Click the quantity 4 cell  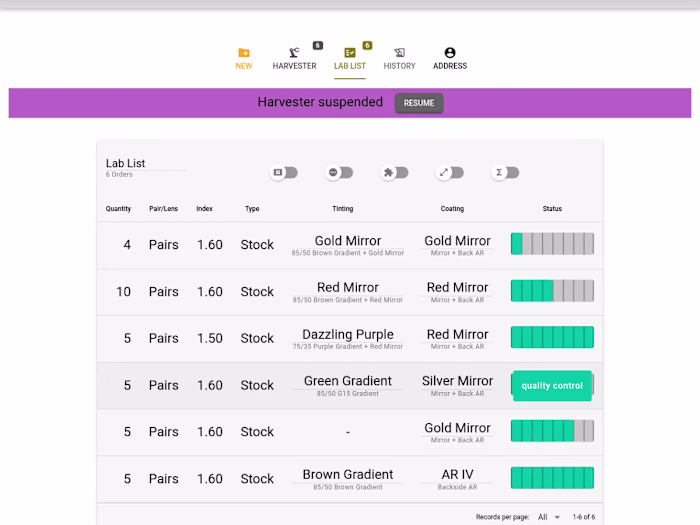coord(127,245)
